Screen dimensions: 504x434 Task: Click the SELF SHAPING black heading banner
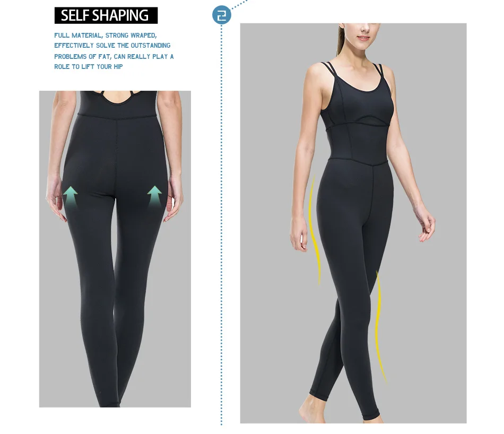[x=106, y=15]
